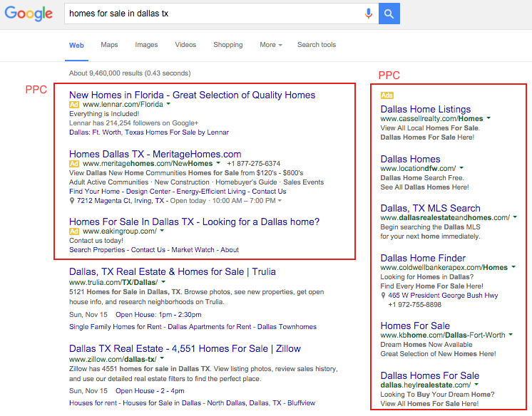Open the Shopping tab

click(x=228, y=45)
